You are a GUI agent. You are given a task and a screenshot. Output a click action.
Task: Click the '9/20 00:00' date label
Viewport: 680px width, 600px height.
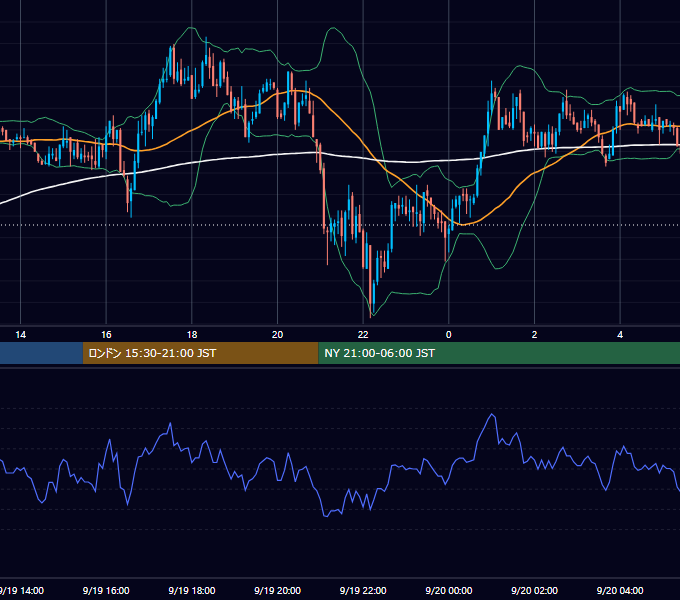click(449, 590)
